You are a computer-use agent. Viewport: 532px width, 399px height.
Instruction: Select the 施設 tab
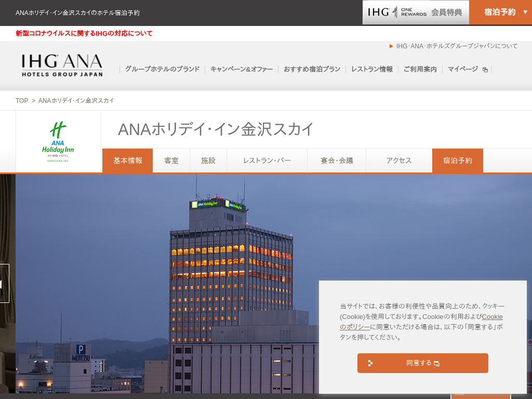[208, 161]
